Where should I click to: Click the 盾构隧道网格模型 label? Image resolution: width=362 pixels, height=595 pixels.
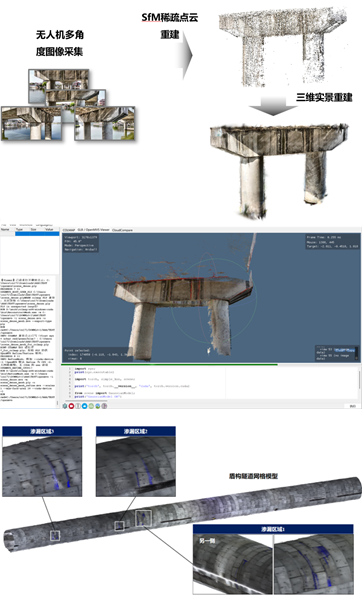[x=253, y=476]
